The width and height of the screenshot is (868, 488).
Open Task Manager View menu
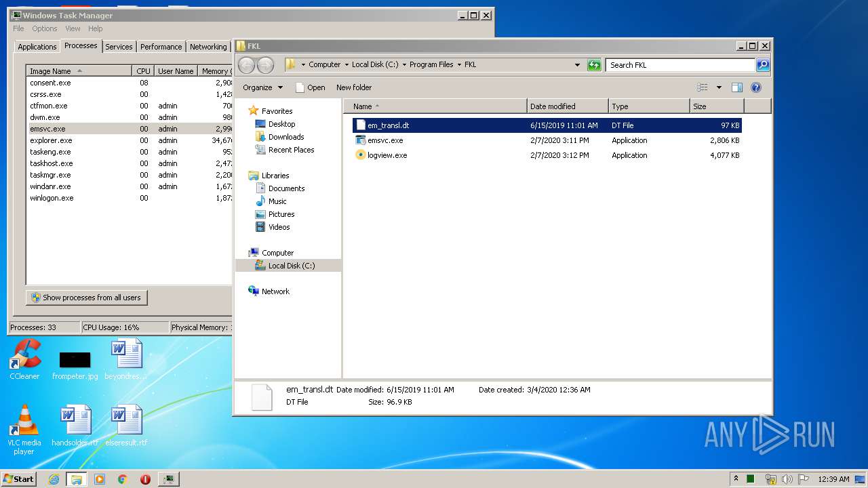tap(73, 28)
